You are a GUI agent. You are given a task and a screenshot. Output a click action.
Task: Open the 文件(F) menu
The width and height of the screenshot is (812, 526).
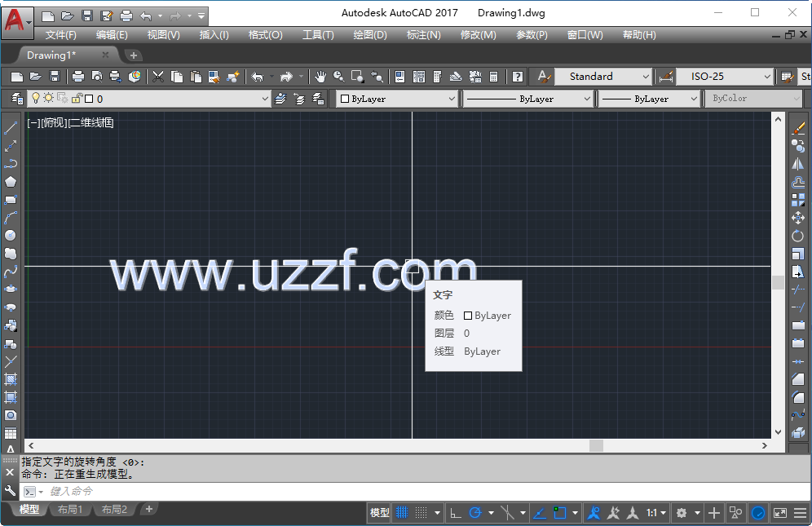tap(60, 35)
